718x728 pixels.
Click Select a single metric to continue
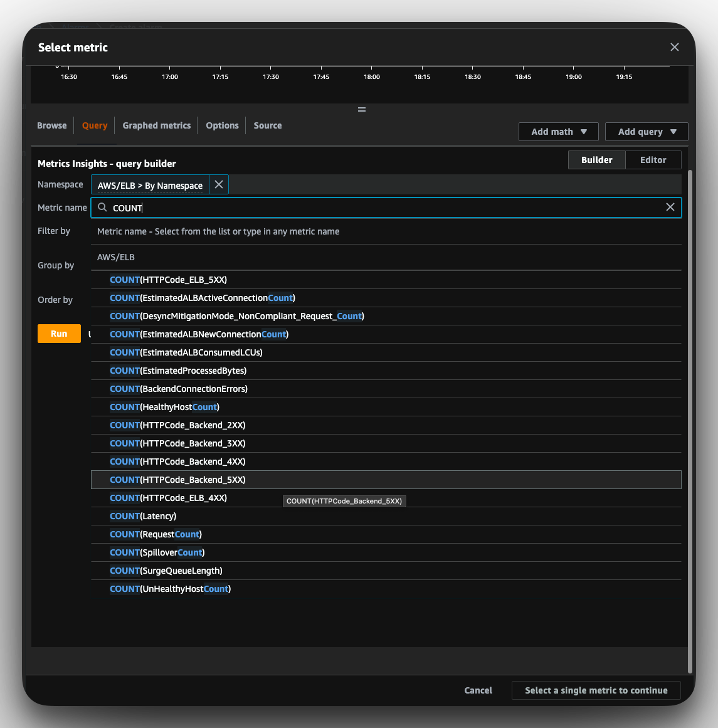(596, 690)
